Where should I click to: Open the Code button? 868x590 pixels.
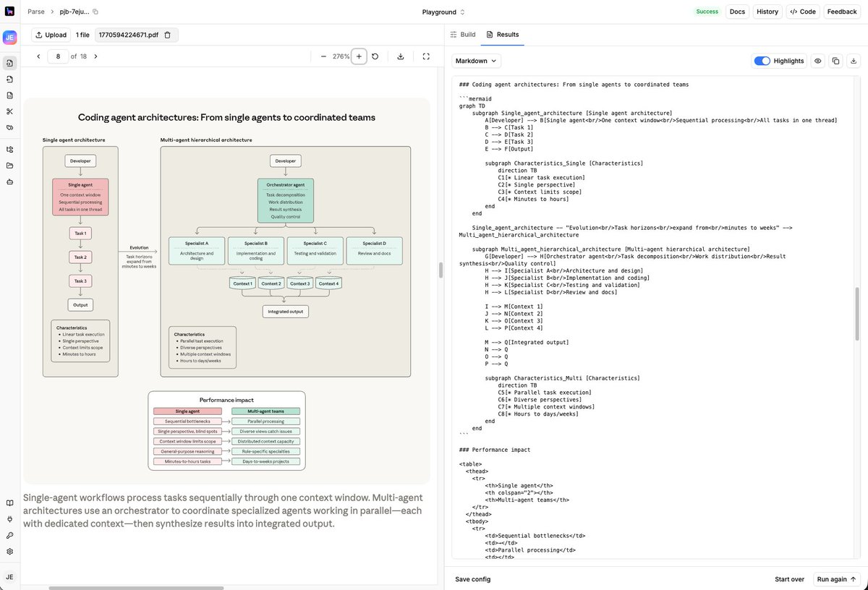pos(802,12)
